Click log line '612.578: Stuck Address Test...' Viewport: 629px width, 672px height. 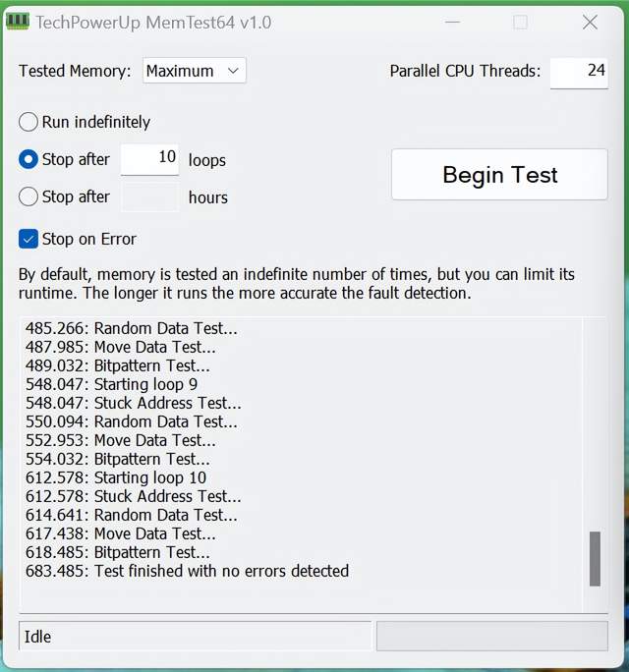point(134,496)
